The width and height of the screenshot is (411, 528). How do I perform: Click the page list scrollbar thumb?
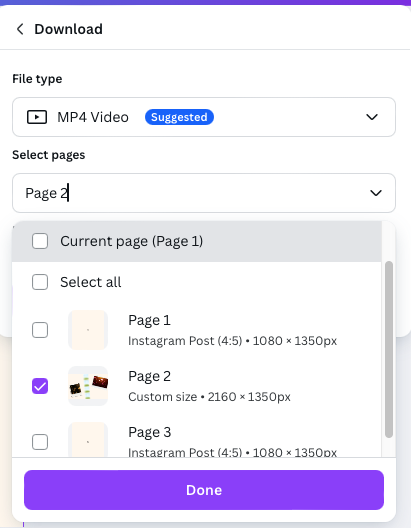[389, 349]
